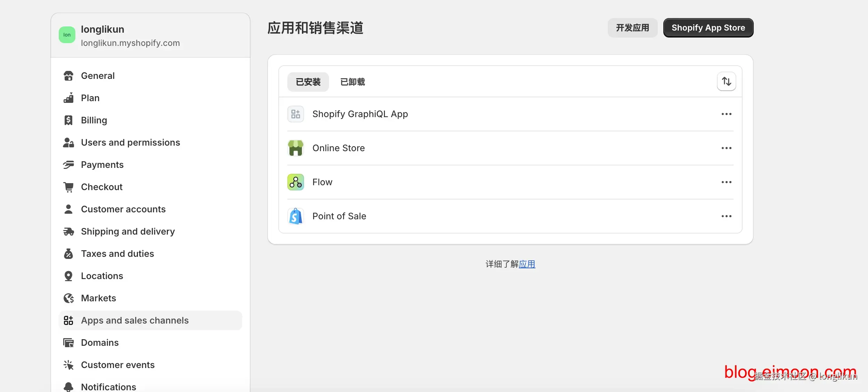Click the Shopify App Store button
This screenshot has width=868, height=392.
click(x=708, y=27)
